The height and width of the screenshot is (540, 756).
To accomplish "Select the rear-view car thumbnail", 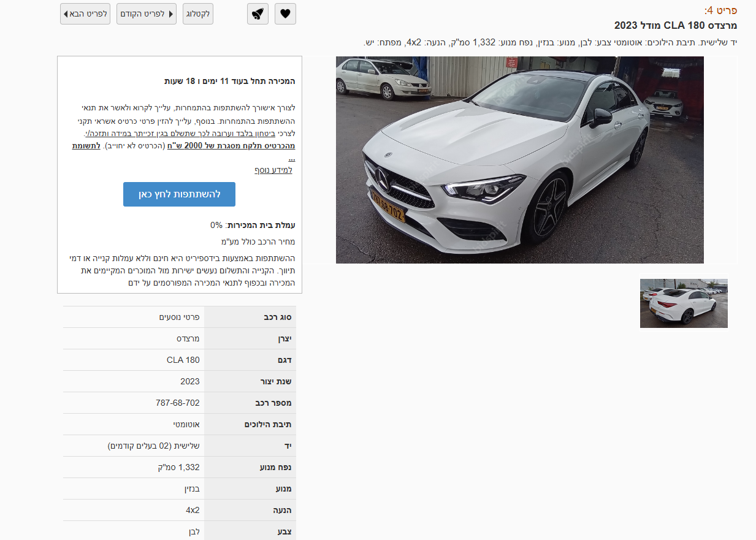I will pyautogui.click(x=684, y=303).
